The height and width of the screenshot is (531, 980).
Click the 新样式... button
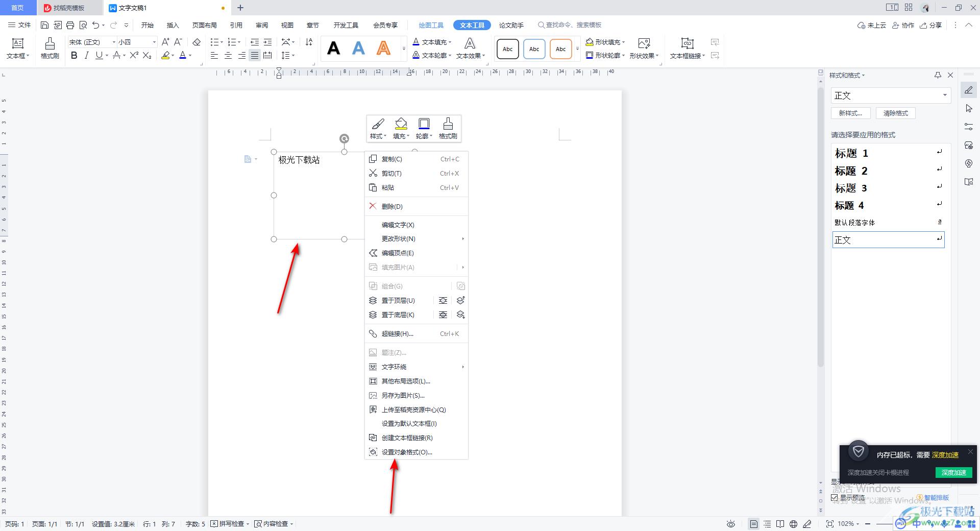[x=851, y=113]
